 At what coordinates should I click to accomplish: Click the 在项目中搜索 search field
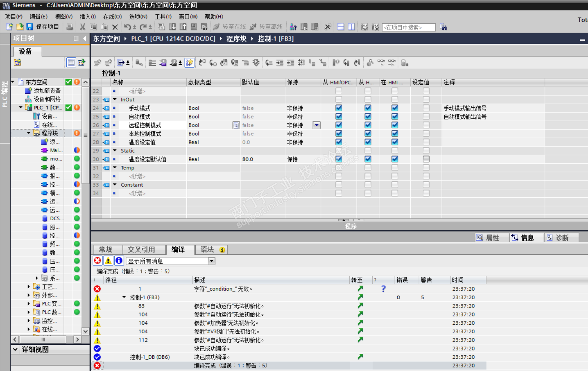pos(409,27)
